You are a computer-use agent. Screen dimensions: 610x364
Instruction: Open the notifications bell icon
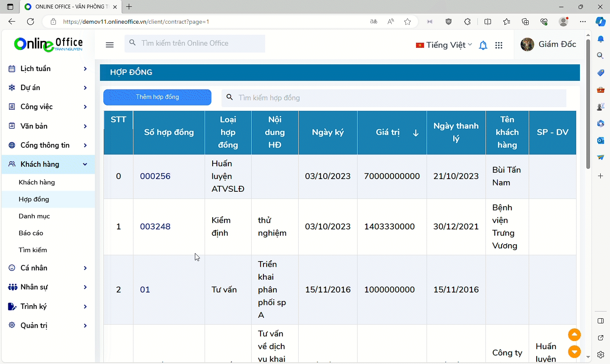click(x=483, y=45)
